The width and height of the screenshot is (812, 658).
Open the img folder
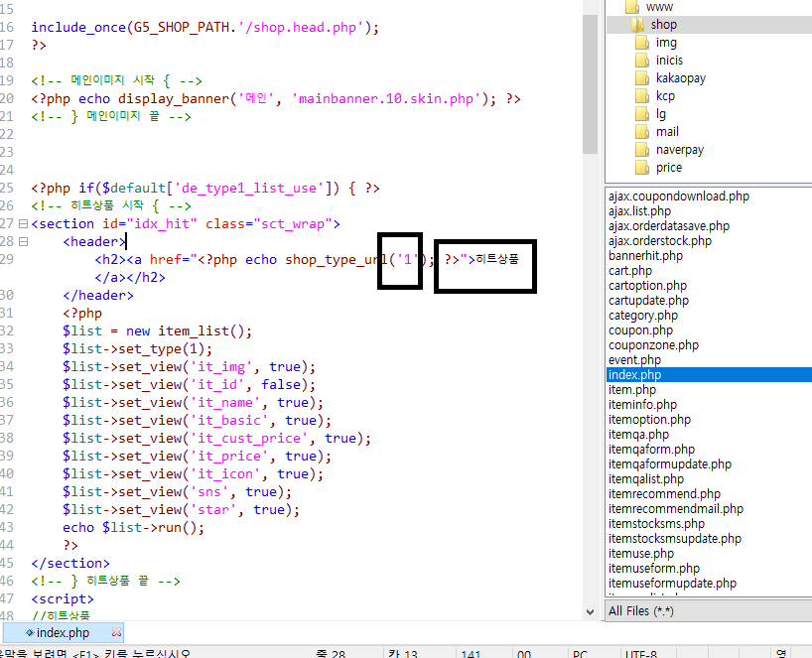[666, 43]
